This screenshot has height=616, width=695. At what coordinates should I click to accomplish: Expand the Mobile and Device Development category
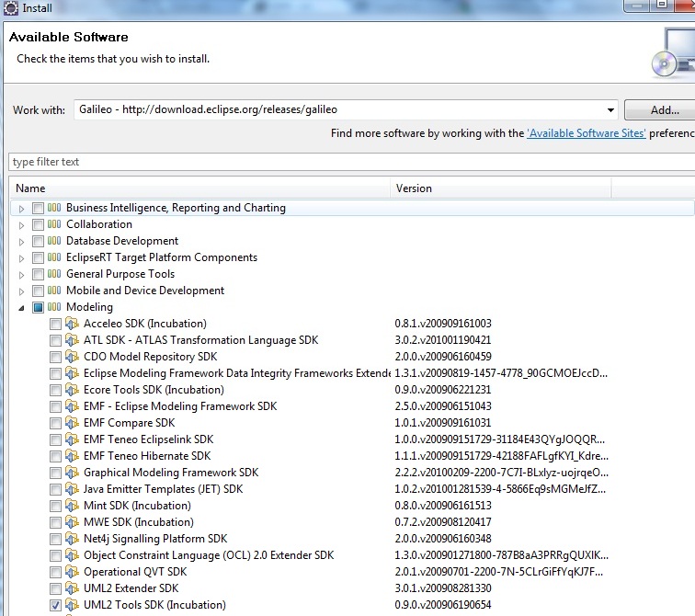(21, 291)
